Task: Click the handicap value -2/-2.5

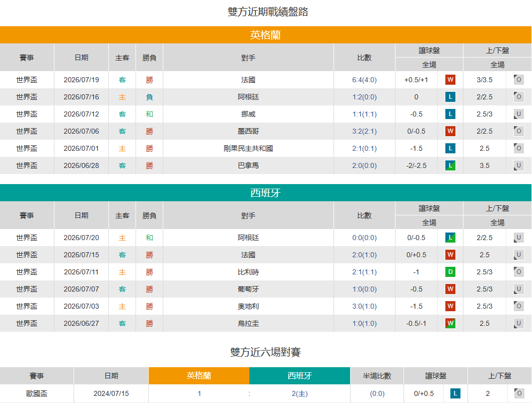Action: click(416, 165)
